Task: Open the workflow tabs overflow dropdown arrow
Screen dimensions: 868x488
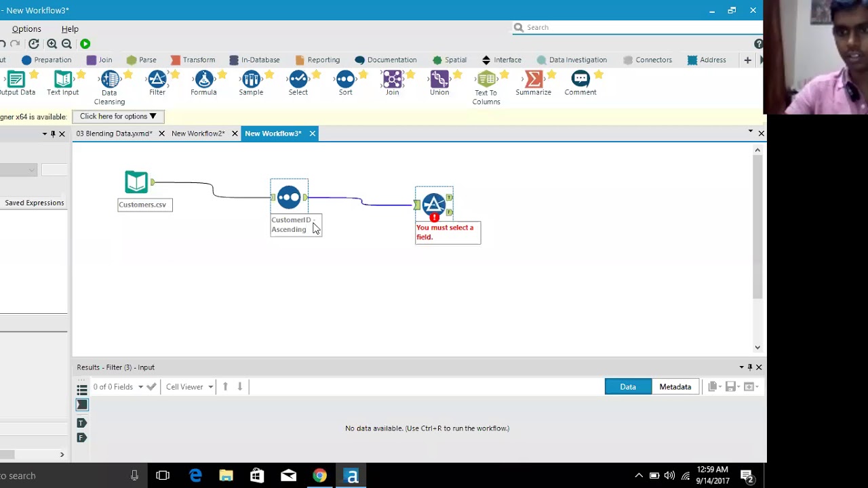Action: pyautogui.click(x=750, y=131)
